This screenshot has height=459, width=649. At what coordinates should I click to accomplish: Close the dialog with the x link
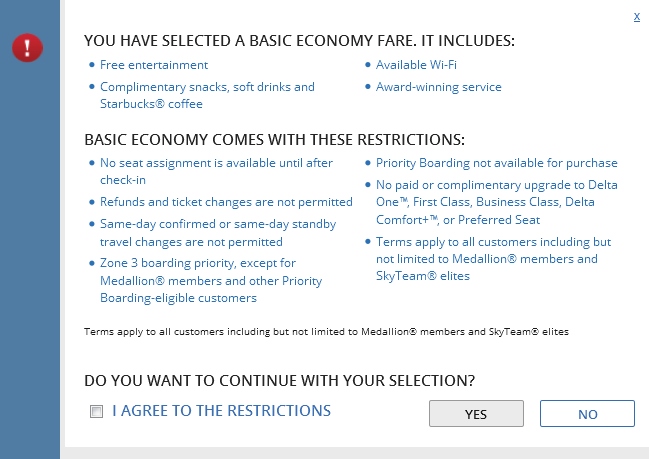coord(637,16)
